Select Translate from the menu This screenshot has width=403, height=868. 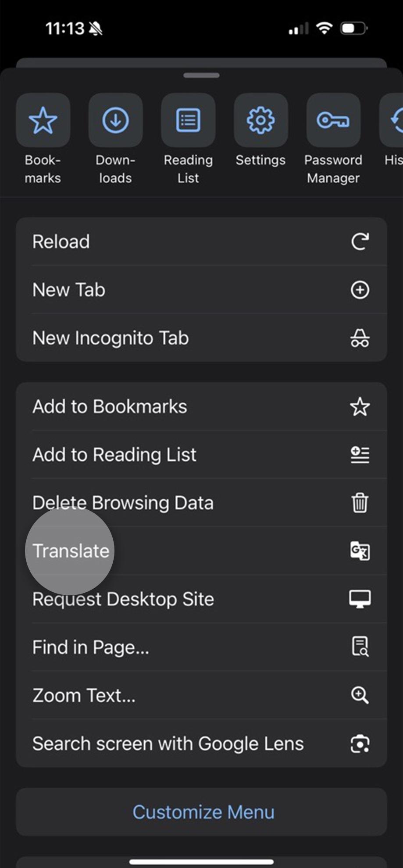tap(71, 551)
